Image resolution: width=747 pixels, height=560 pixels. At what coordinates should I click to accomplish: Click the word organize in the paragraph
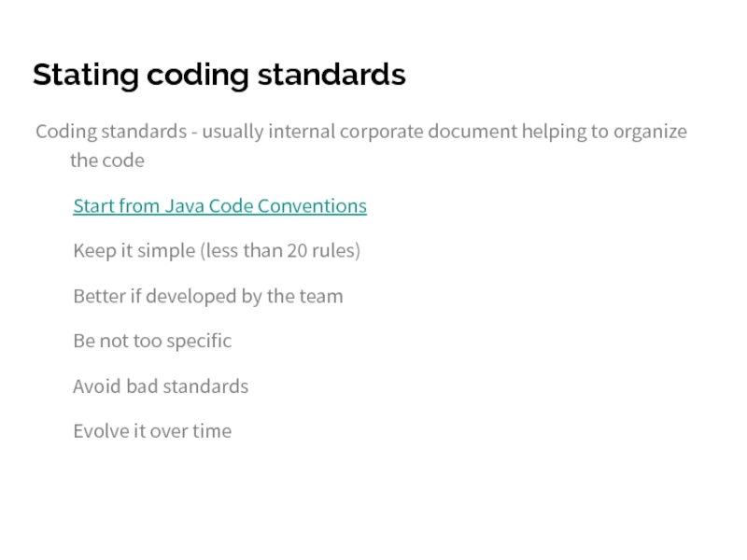(650, 132)
